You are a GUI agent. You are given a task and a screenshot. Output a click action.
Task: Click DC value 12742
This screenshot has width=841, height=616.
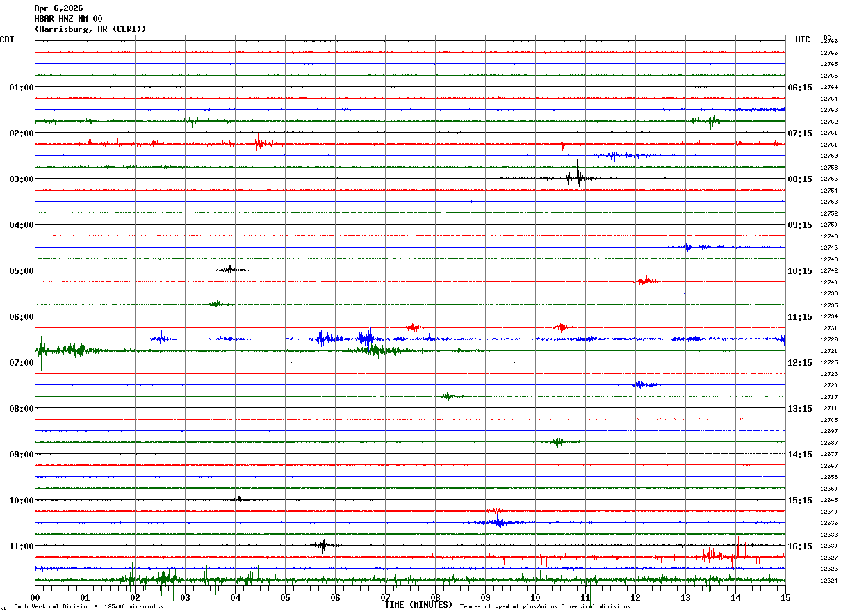point(828,271)
